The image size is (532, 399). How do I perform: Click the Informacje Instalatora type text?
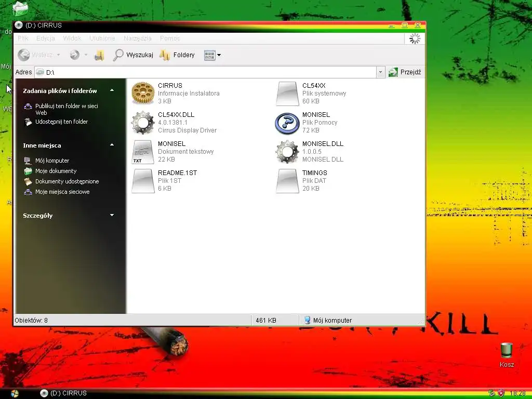(x=189, y=94)
